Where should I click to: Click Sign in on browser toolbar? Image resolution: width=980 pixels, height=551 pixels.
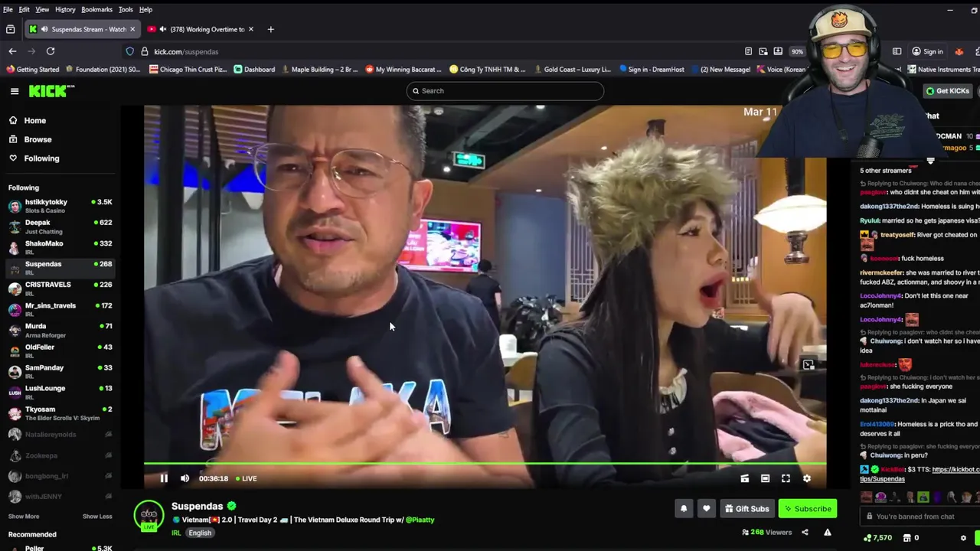(x=927, y=51)
